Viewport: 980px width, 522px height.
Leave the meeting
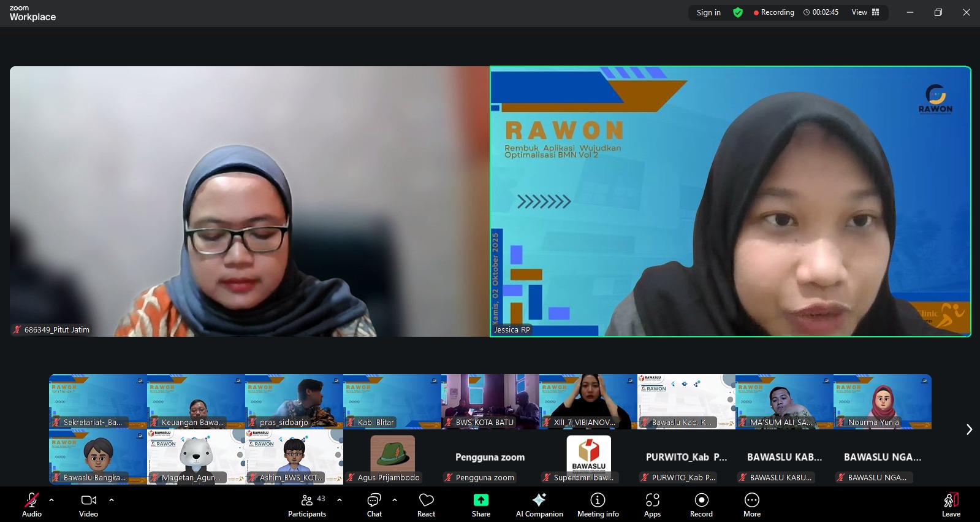[x=951, y=505]
